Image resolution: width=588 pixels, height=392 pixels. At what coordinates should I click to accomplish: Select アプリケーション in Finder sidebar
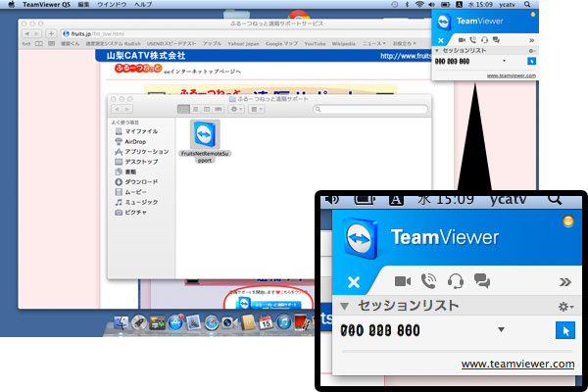pos(142,152)
